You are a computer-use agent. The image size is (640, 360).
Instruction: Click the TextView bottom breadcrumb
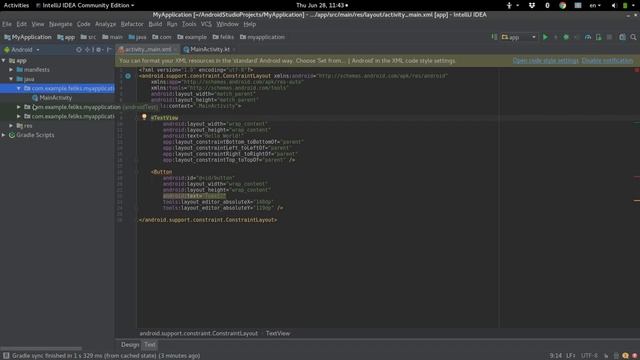(278, 333)
